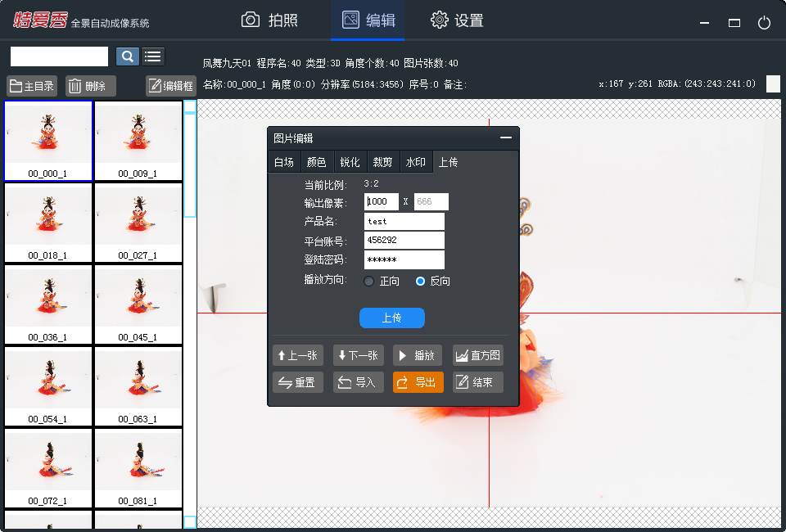Click the blue 上传 upload button
This screenshot has height=532, width=786.
[x=392, y=318]
